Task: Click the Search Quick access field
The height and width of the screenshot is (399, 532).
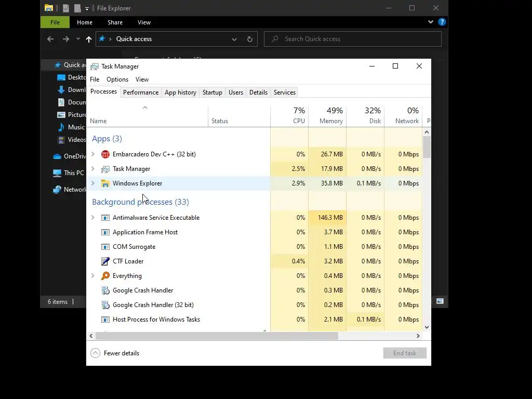Action: [353, 39]
